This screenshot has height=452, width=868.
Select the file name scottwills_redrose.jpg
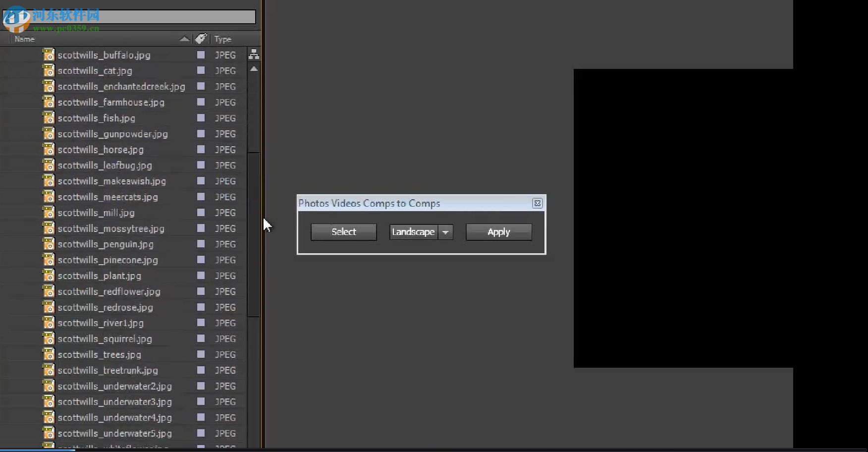pyautogui.click(x=106, y=308)
